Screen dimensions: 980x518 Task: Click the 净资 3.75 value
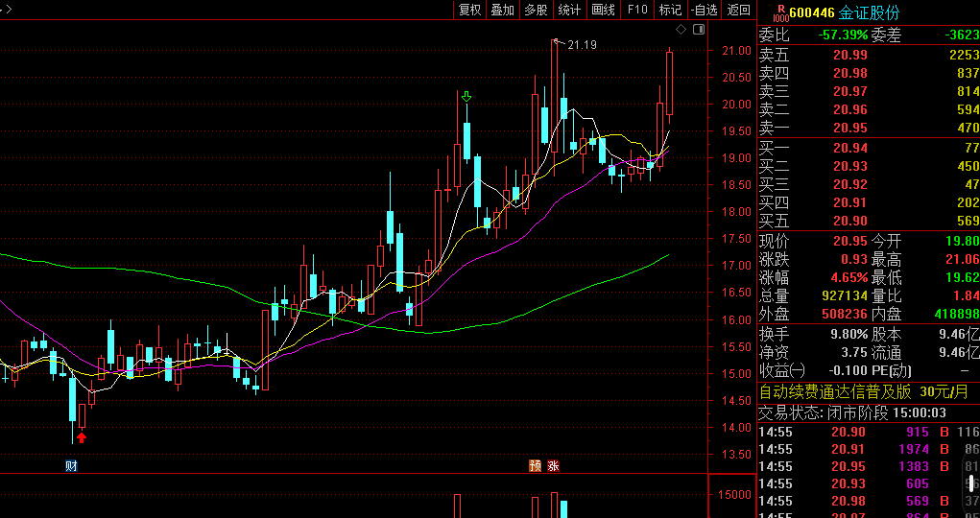[x=855, y=352]
